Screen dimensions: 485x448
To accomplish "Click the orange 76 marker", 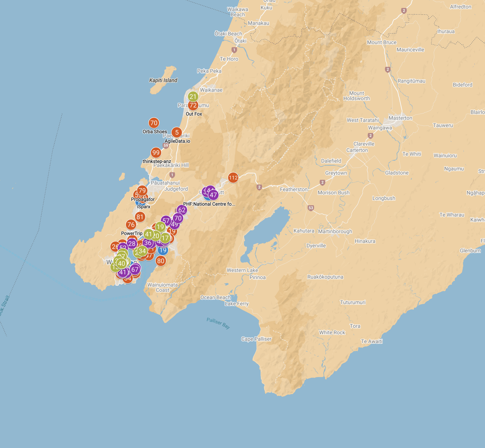I will (x=131, y=224).
